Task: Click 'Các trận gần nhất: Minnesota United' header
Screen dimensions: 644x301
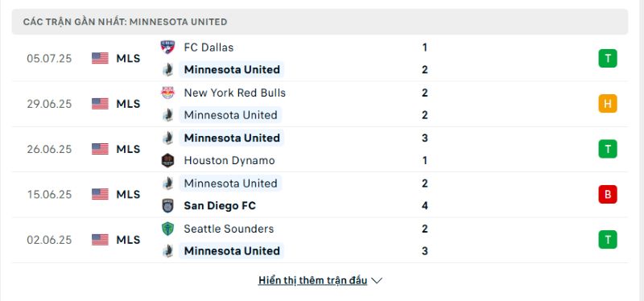Action: pyautogui.click(x=126, y=23)
